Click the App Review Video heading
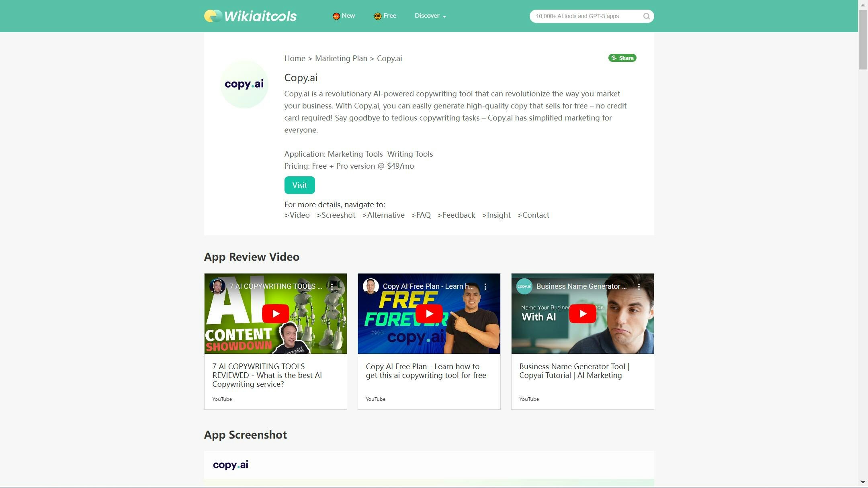Screen dimensions: 868x488 tap(252, 257)
